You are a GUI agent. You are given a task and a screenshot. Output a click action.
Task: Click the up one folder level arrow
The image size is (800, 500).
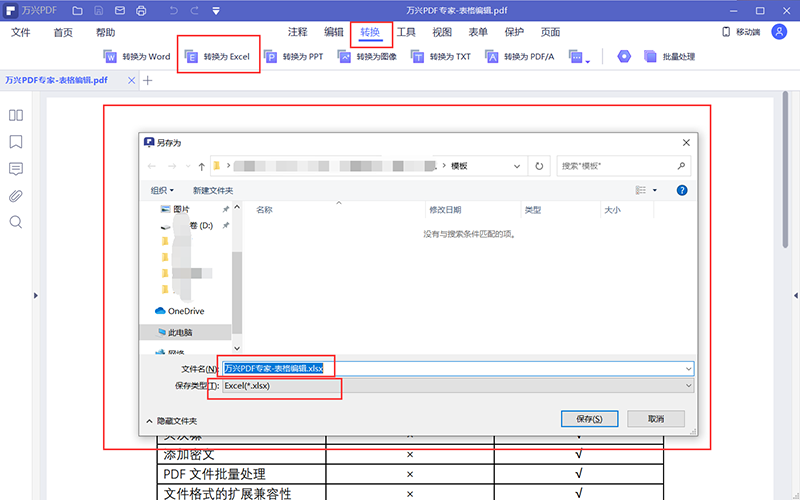tap(202, 166)
